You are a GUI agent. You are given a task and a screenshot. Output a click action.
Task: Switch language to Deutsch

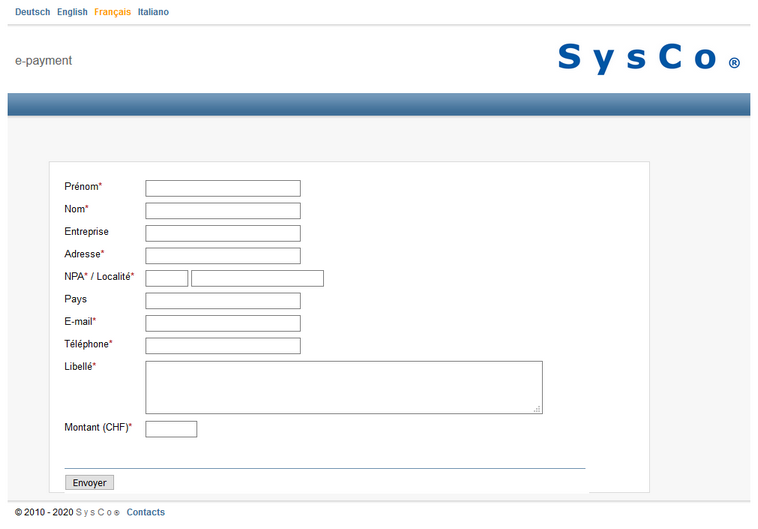[x=32, y=12]
